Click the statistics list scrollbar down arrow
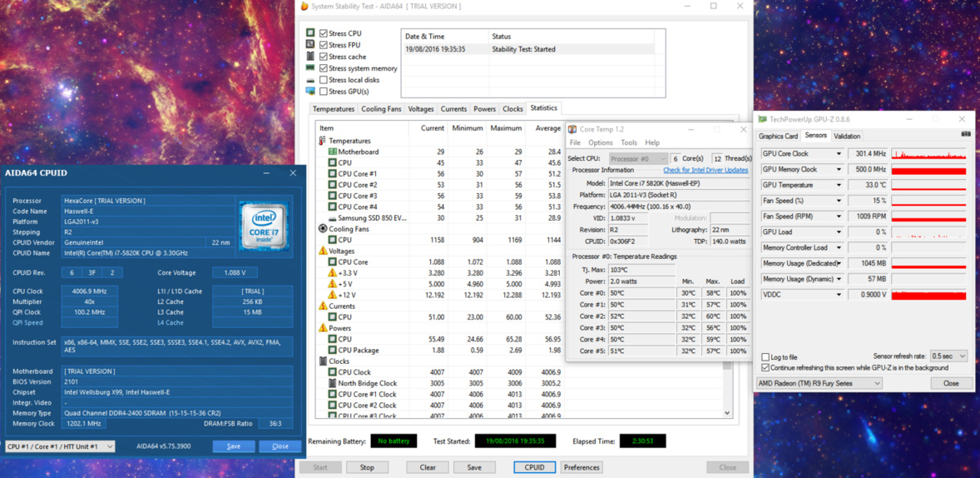 coord(727,413)
